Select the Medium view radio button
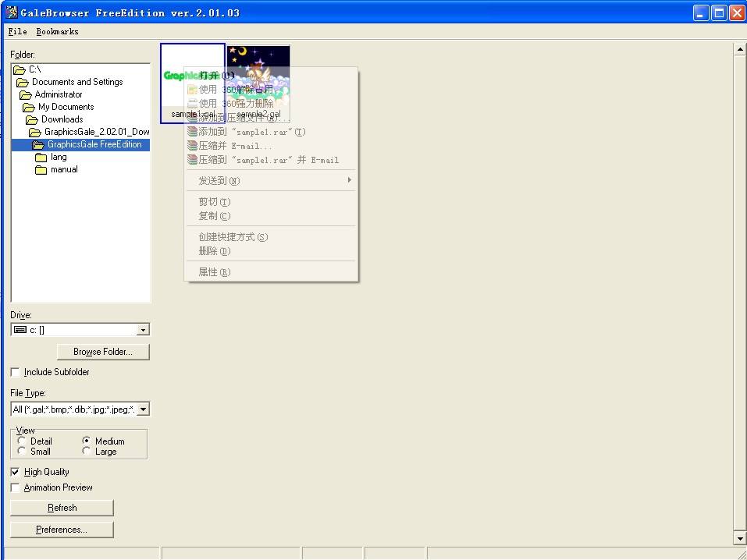 tap(86, 441)
